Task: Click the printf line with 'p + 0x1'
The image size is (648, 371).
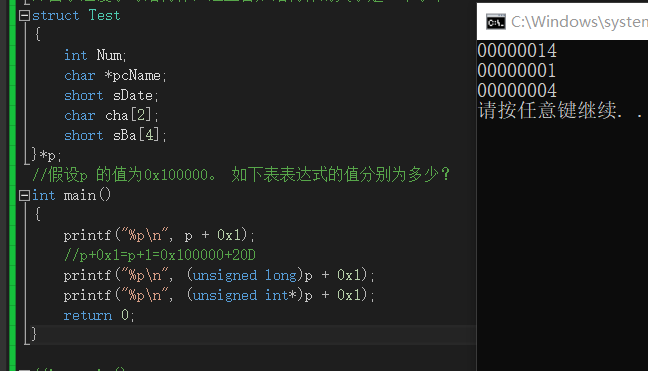Action: coord(160,235)
